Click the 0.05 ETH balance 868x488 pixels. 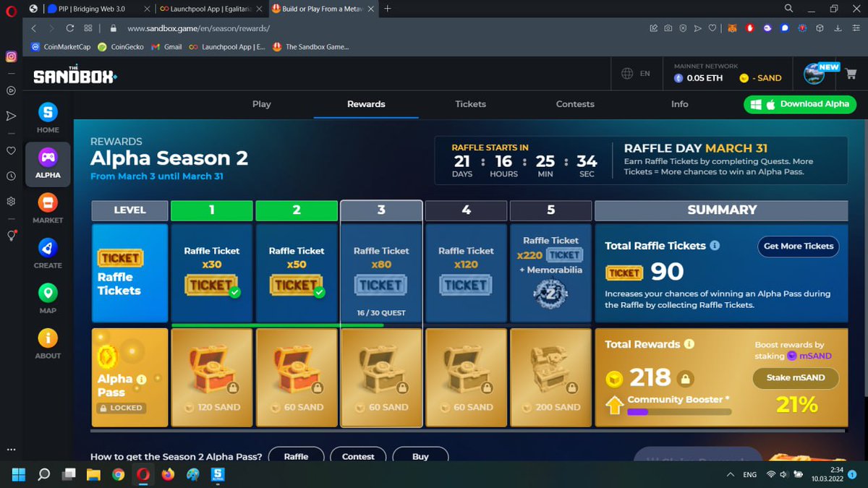pyautogui.click(x=699, y=77)
